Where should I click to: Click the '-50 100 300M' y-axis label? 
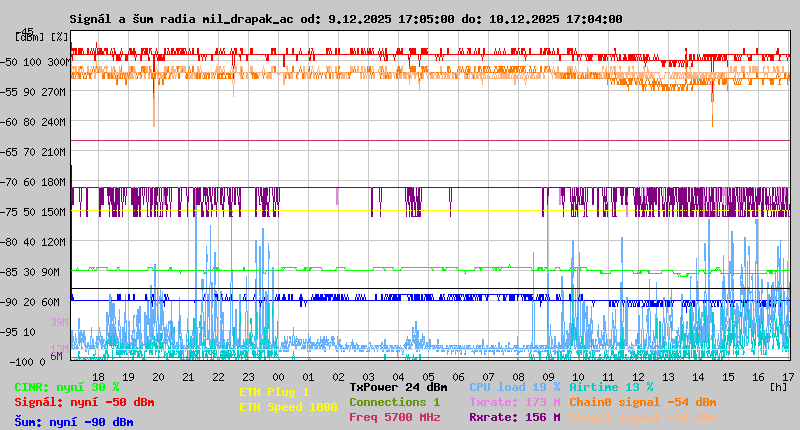point(35,62)
